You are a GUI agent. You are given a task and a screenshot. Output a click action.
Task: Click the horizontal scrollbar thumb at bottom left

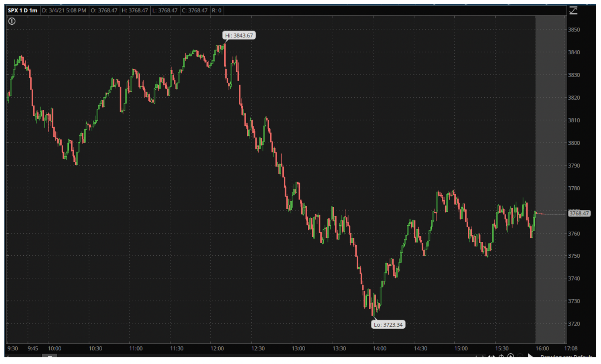point(50,356)
